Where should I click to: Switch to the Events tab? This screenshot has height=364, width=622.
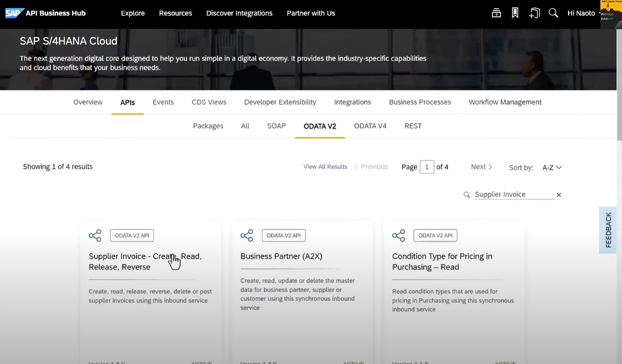click(x=163, y=102)
